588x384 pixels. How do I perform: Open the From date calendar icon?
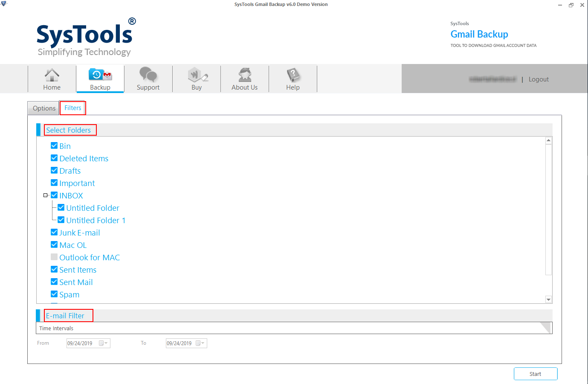(101, 343)
